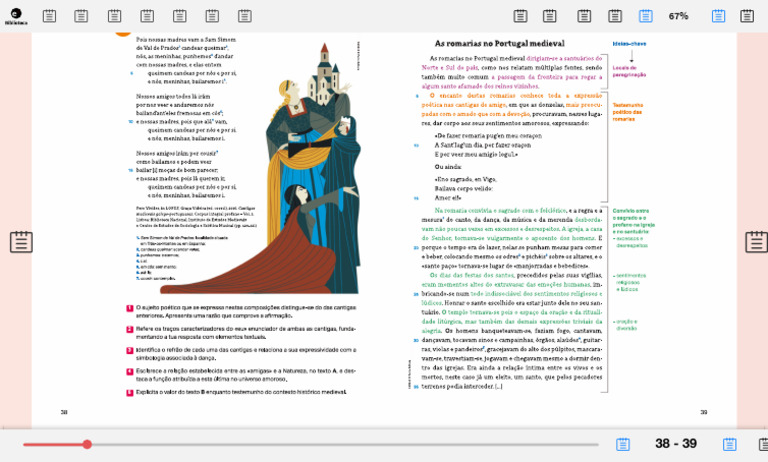The height and width of the screenshot is (462, 768).
Task: Click the icon in the bottom-right corner
Action: pos(757,444)
